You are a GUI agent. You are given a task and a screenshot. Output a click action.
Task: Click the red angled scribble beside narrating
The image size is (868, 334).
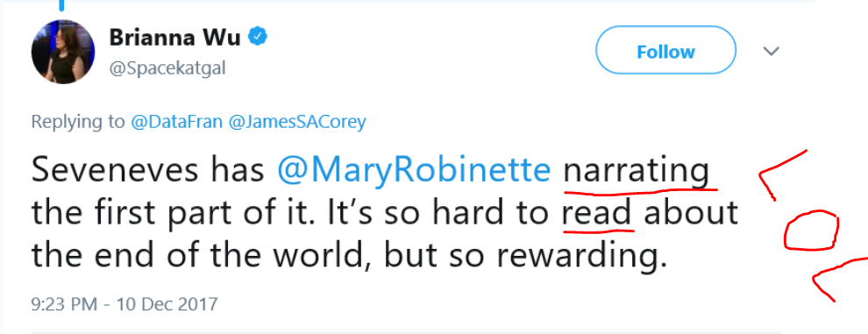tap(783, 174)
